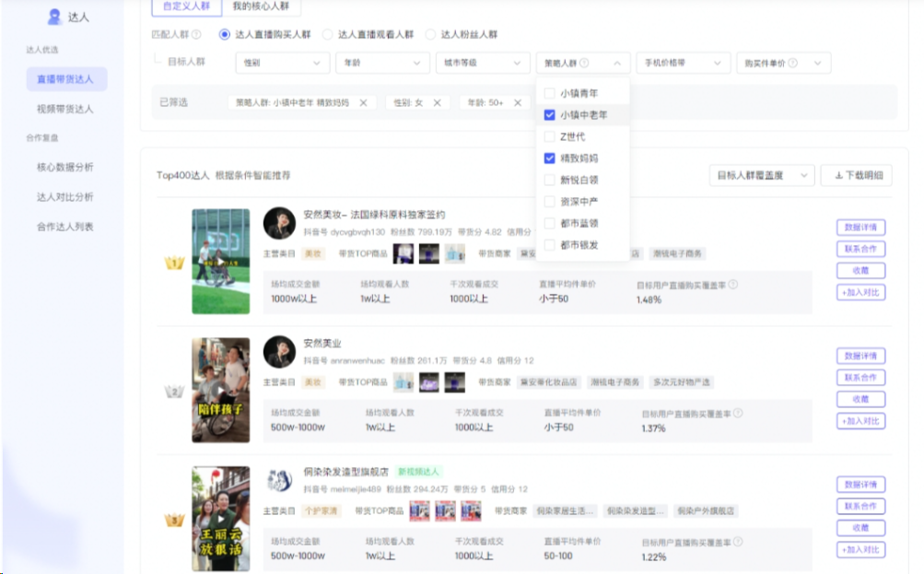Click 联系合作 for the 安然美业 creator
This screenshot has height=574, width=924.
pos(860,378)
